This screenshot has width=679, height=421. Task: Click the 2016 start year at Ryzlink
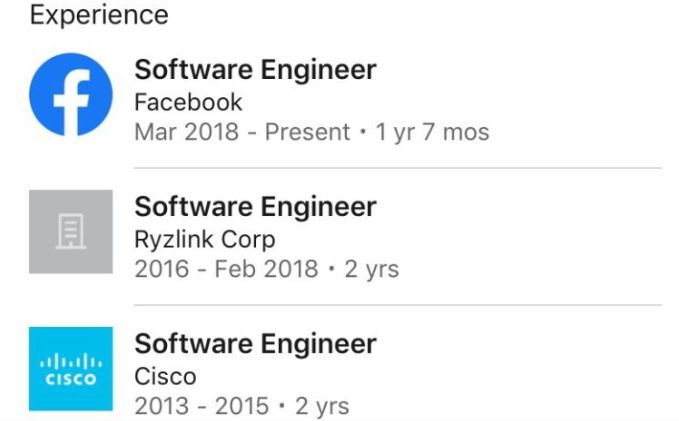[162, 269]
